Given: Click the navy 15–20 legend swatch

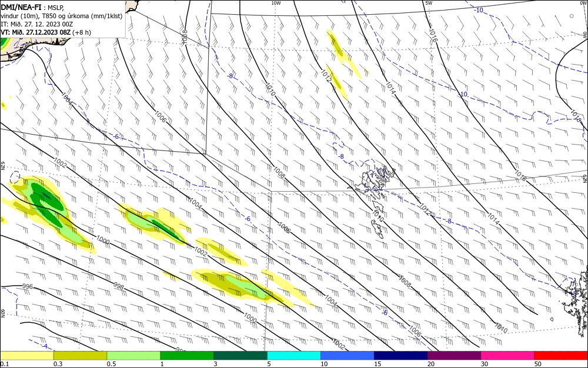Looking at the screenshot, I should (x=401, y=355).
